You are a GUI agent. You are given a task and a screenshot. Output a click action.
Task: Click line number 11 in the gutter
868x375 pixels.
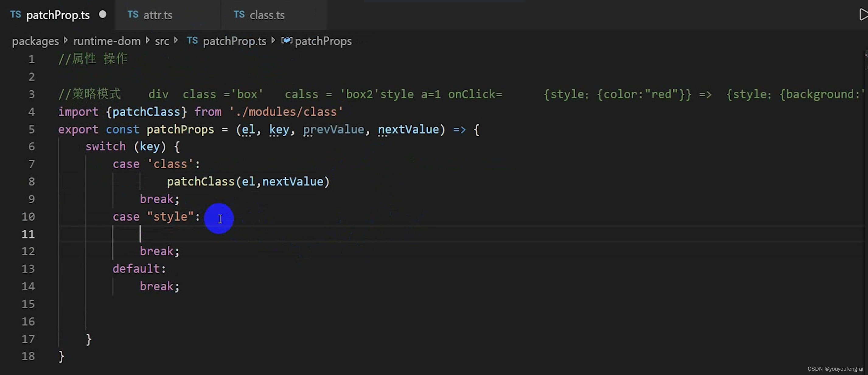pyautogui.click(x=28, y=234)
